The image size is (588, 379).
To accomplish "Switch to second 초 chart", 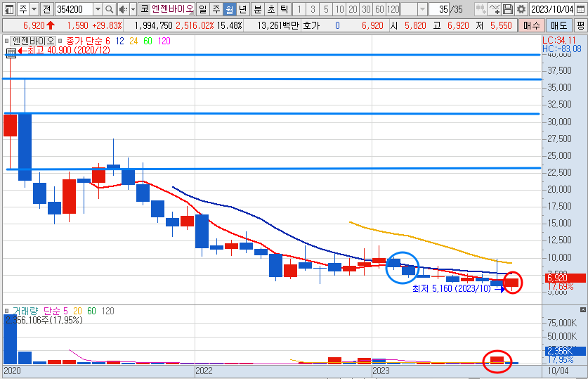I will [271, 8].
